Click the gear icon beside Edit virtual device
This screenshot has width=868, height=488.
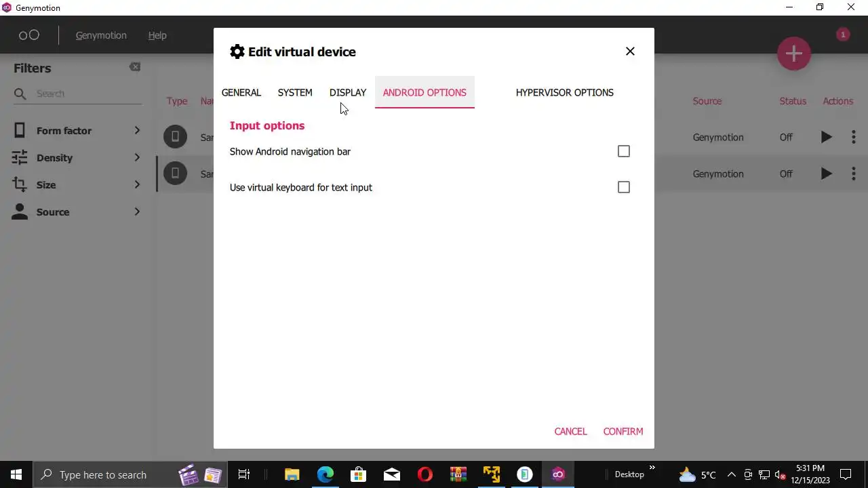point(237,52)
